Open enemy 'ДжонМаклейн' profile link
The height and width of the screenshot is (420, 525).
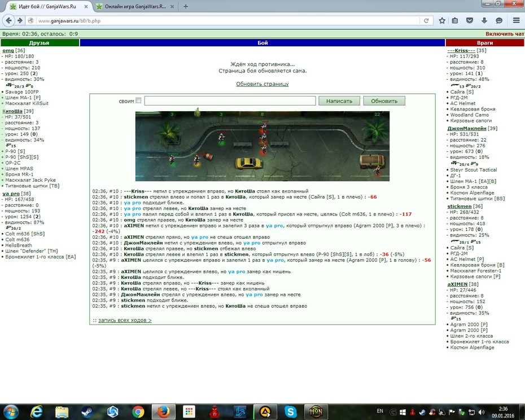tap(467, 129)
